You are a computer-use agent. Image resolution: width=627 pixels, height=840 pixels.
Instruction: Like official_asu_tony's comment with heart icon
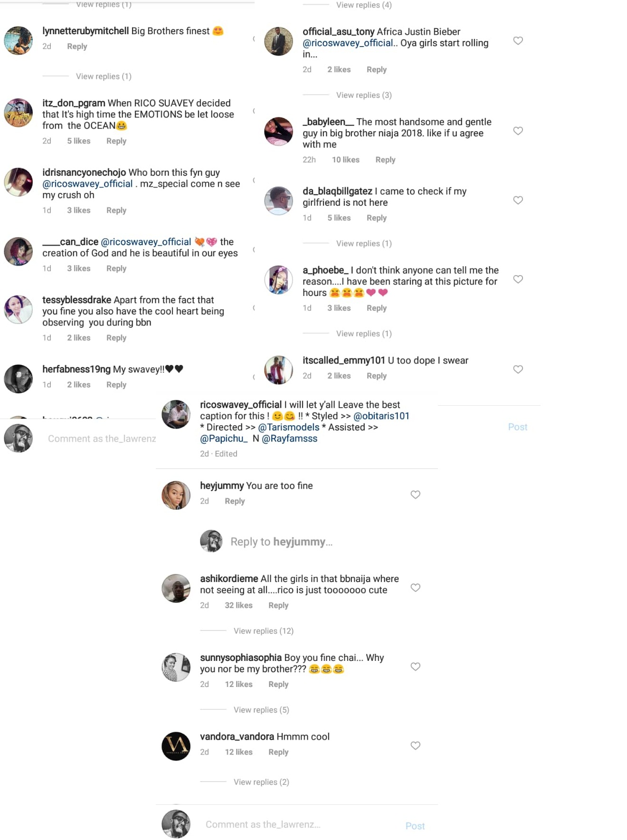[x=518, y=41]
